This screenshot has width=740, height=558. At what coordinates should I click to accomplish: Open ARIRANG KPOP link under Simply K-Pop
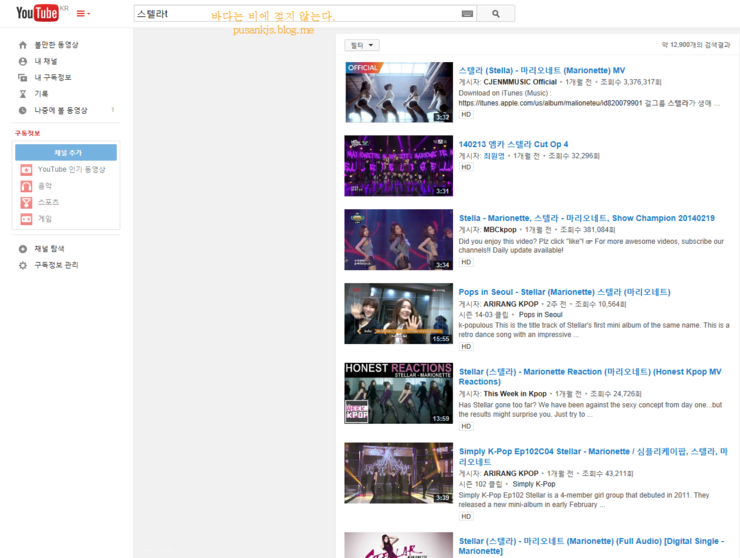[511, 473]
